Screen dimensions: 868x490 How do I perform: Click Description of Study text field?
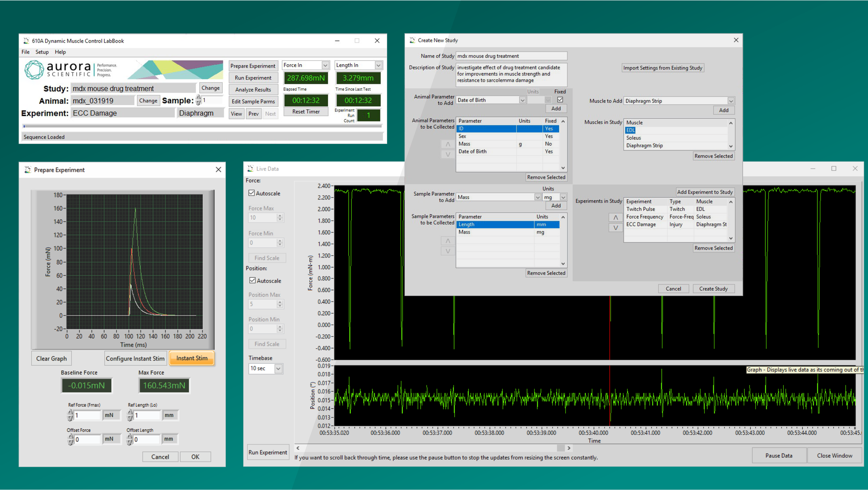coord(511,74)
